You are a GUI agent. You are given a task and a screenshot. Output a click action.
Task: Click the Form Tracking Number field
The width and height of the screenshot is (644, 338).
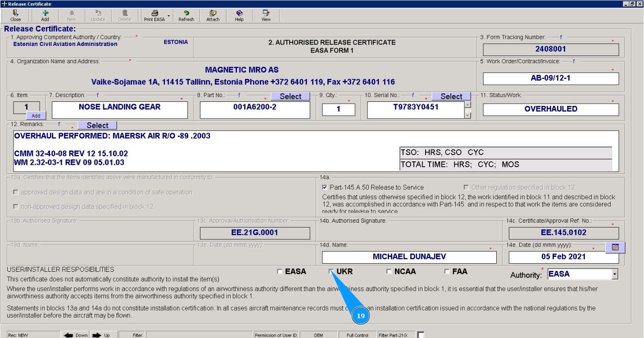point(550,49)
